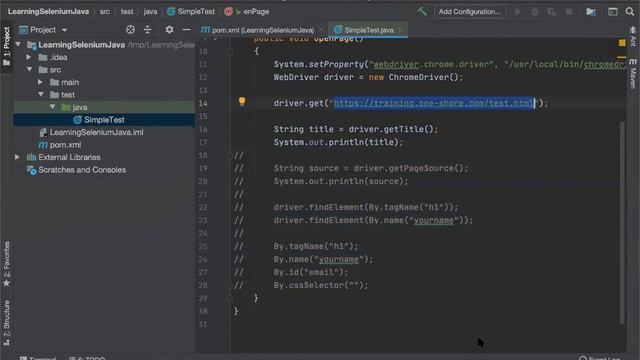
Task: Close the pom.xml editor tab
Action: coord(322,30)
